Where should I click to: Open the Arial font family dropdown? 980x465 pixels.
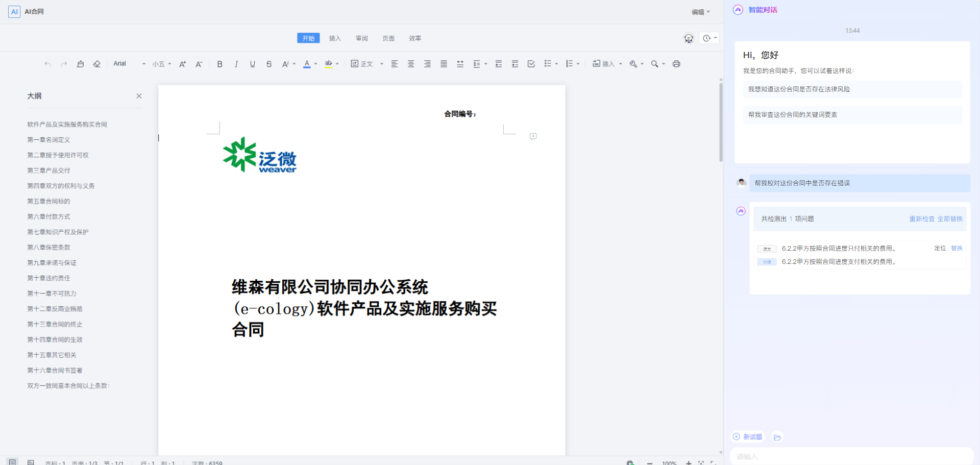pos(129,64)
